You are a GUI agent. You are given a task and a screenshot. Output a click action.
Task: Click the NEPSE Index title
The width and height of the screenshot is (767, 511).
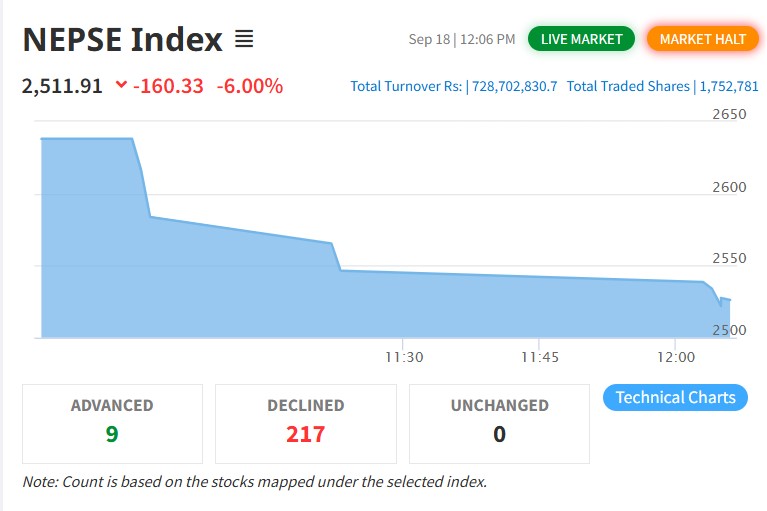tap(123, 39)
